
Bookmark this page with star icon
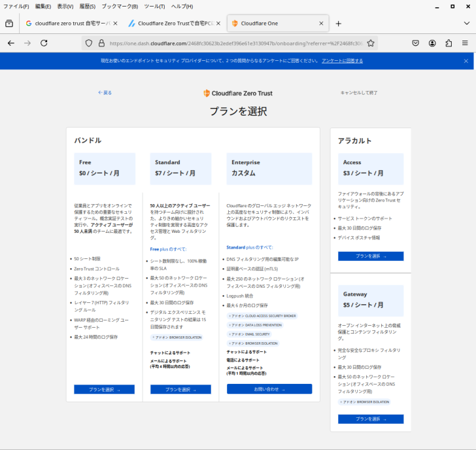[x=370, y=43]
